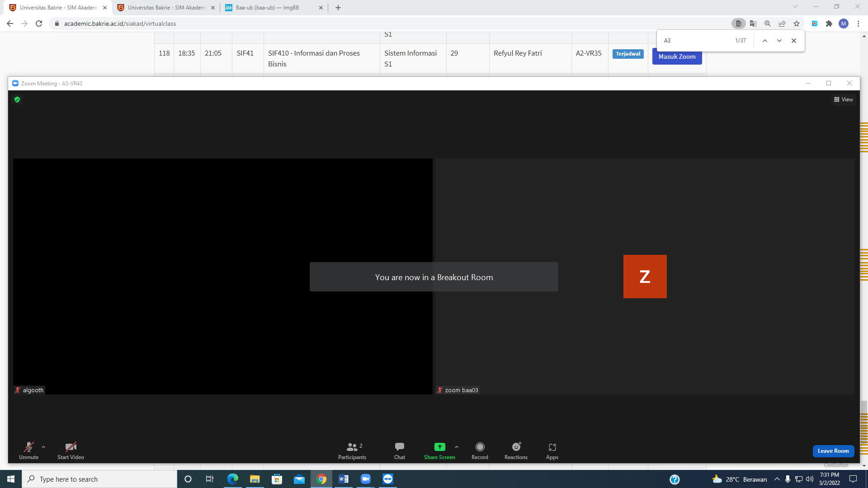Open Task View from taskbar

pos(210,479)
